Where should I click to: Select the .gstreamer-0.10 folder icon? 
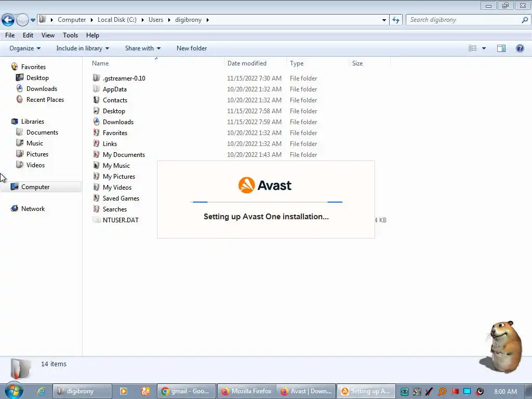[x=96, y=78]
